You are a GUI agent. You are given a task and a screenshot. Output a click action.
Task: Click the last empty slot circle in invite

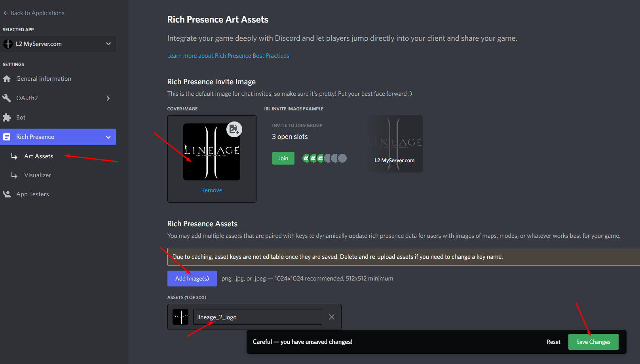point(342,158)
